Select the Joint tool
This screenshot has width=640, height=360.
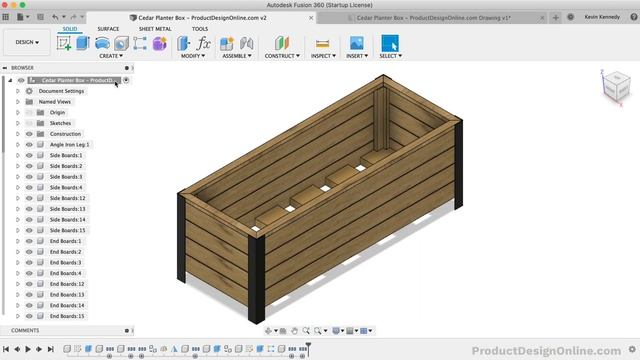click(246, 43)
